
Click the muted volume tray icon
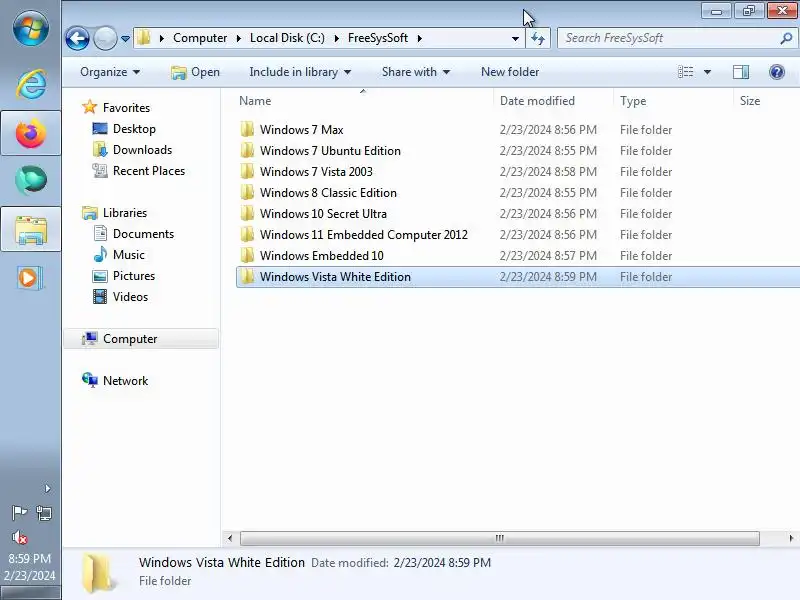click(x=19, y=537)
